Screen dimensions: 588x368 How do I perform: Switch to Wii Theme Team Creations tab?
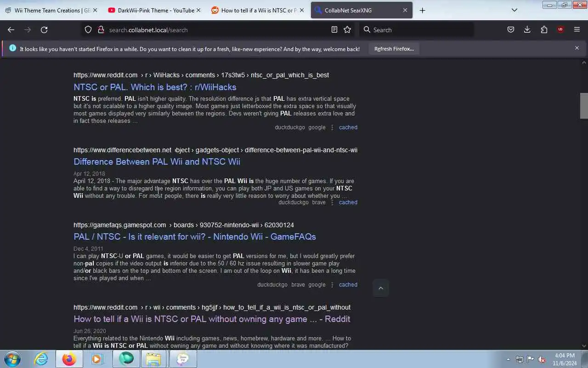coord(51,10)
